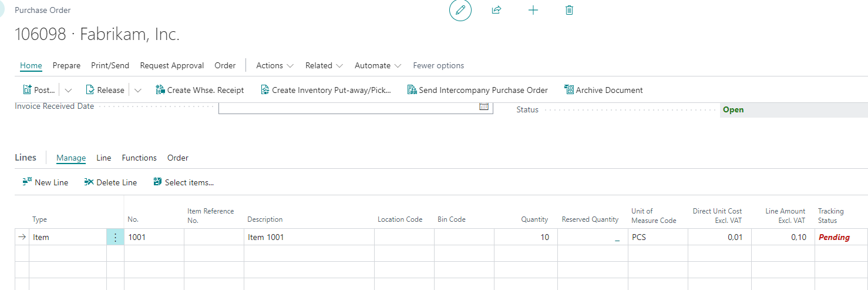Click the New Line icon
Screen dimensions: 868x290
(x=27, y=182)
